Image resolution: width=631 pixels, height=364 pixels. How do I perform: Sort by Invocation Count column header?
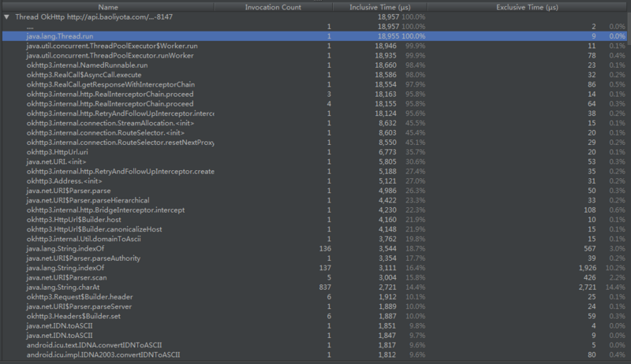coord(273,7)
